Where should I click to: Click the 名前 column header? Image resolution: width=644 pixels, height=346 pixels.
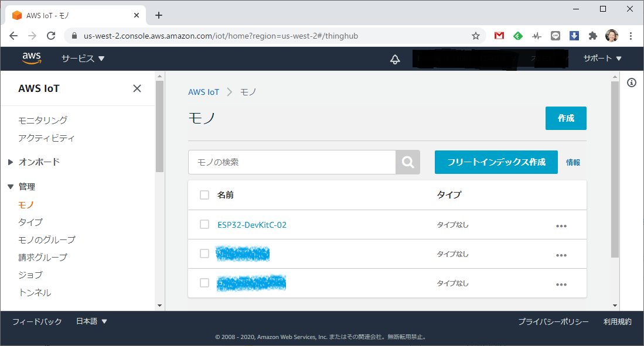[226, 195]
